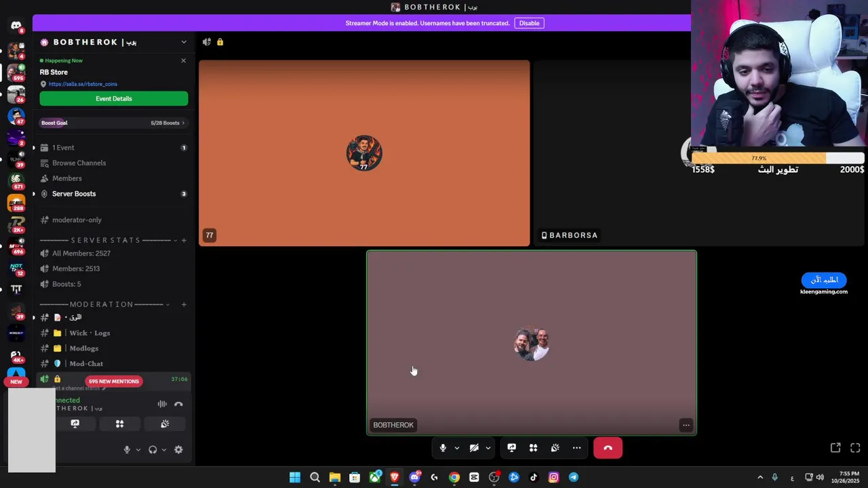Share screen from the sidebar voice panel
Viewport: 868px width, 488px height.
click(75, 424)
